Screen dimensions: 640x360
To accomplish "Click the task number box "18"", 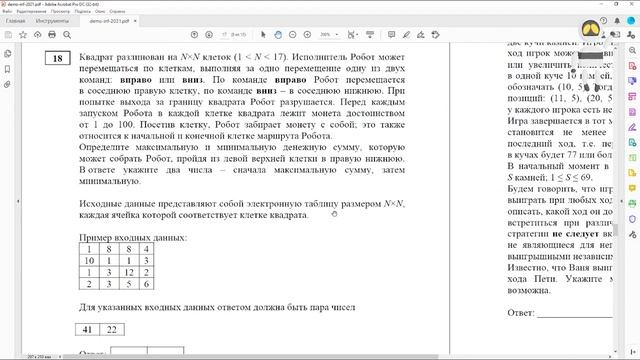I will (x=58, y=58).
